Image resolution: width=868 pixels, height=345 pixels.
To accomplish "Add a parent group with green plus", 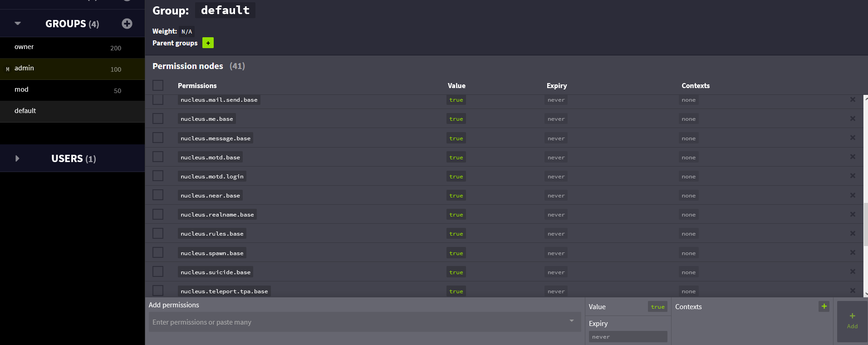I will 208,43.
